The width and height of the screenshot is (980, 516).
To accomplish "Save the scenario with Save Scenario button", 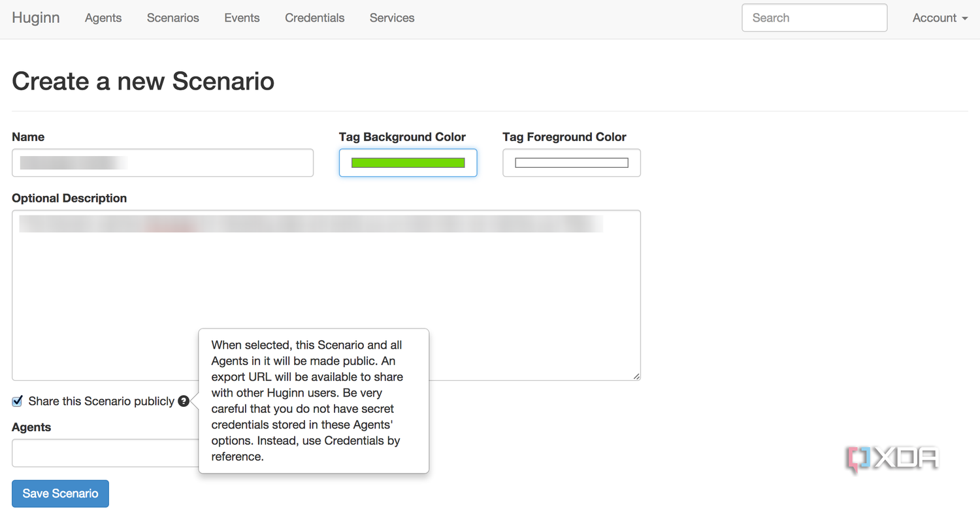I will [60, 493].
